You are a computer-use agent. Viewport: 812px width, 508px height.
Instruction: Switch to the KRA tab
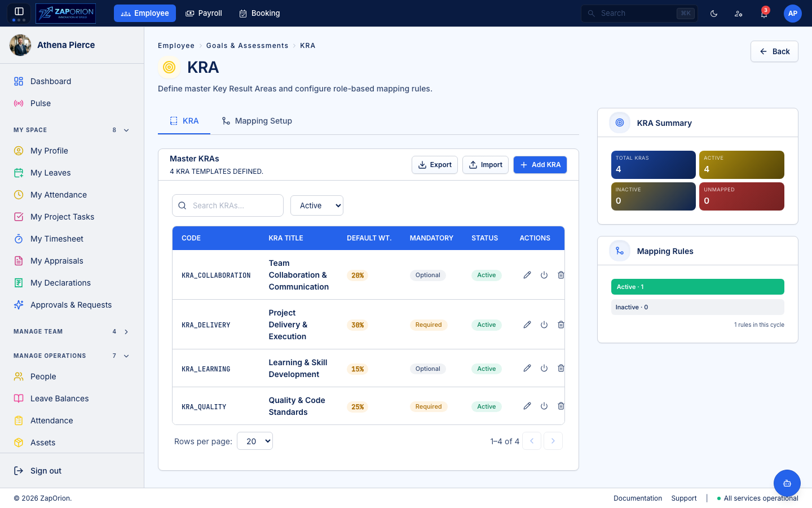tap(184, 121)
